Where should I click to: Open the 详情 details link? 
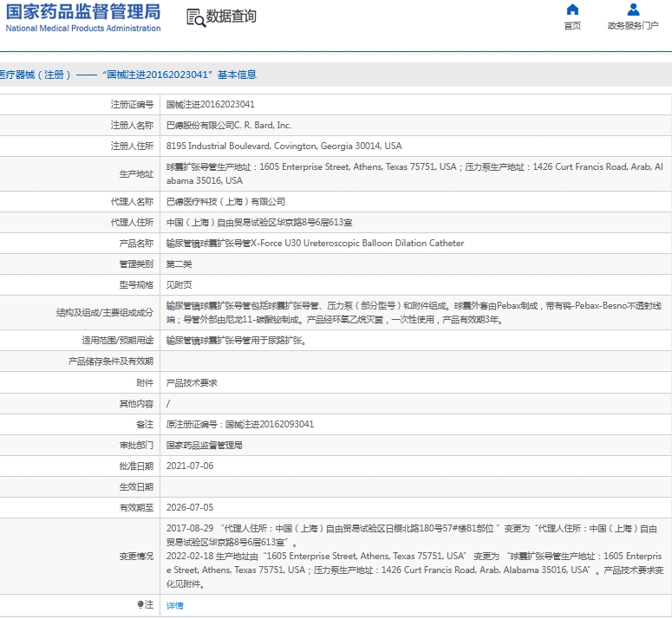tap(175, 605)
